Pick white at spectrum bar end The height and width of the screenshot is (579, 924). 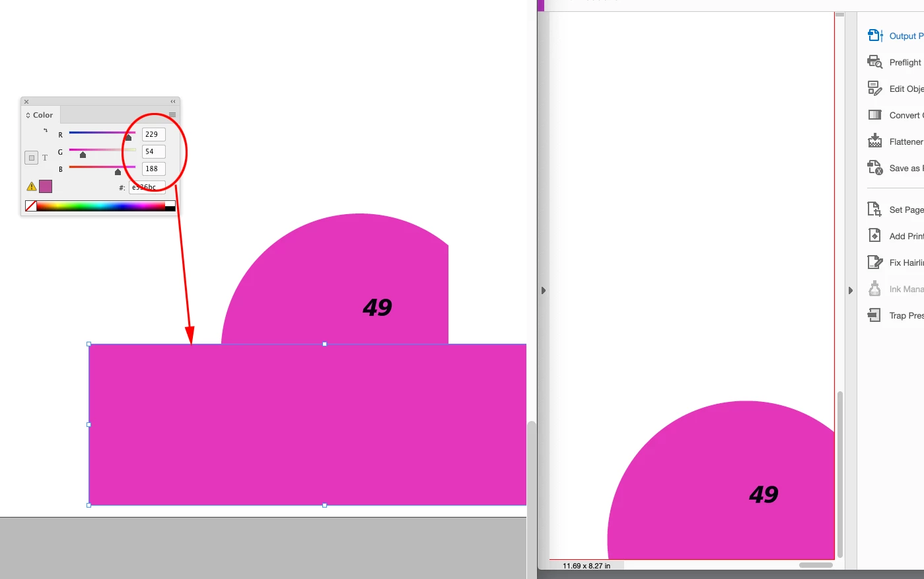(x=170, y=204)
